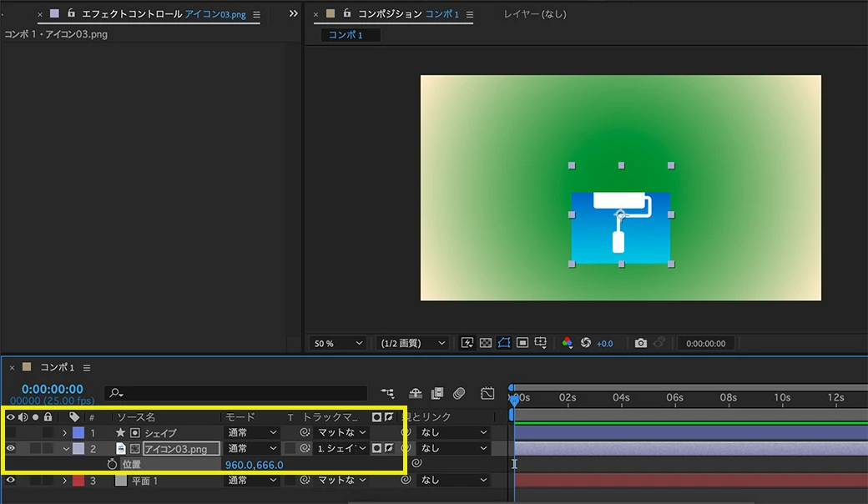
Task: Hide the 平面 1 layer eye
Action: point(11,480)
